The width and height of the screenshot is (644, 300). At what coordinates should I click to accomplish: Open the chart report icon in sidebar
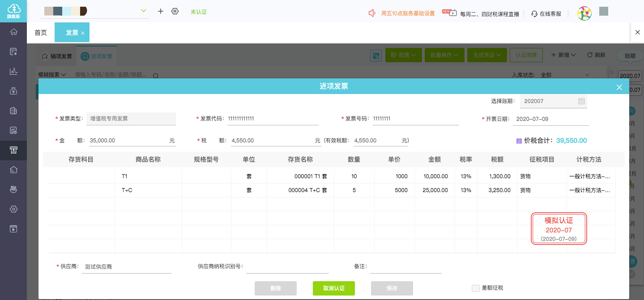pos(13,71)
